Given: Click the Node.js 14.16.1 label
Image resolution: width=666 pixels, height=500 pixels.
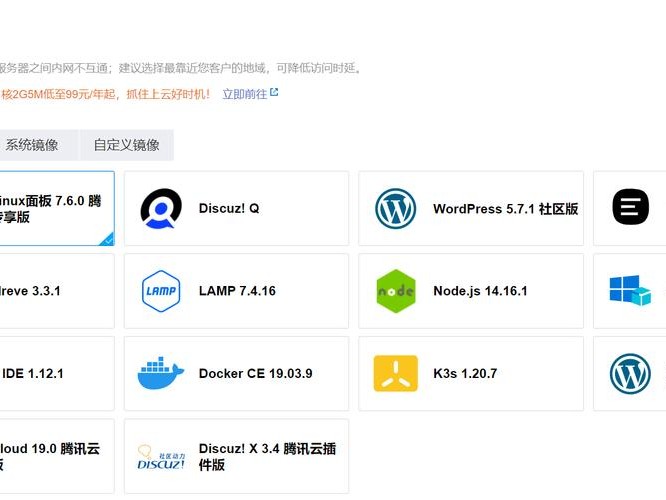Looking at the screenshot, I should pyautogui.click(x=480, y=291).
